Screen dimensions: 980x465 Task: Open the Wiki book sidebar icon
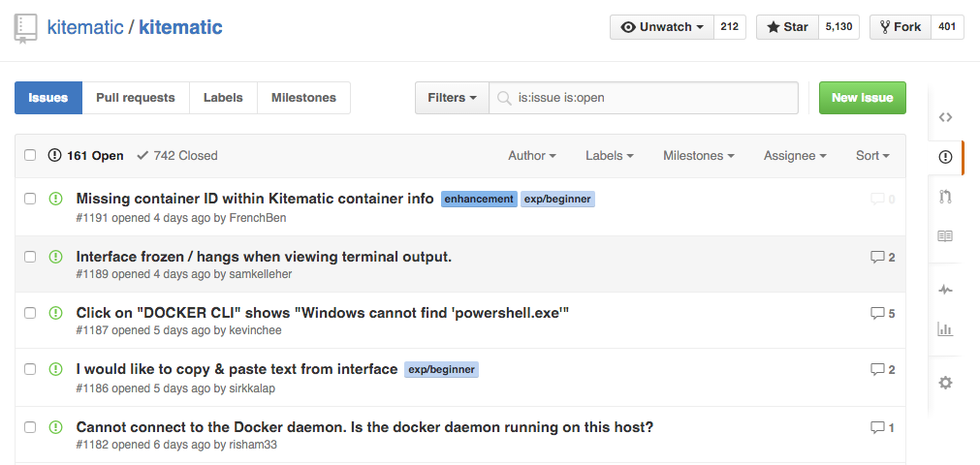pos(945,236)
